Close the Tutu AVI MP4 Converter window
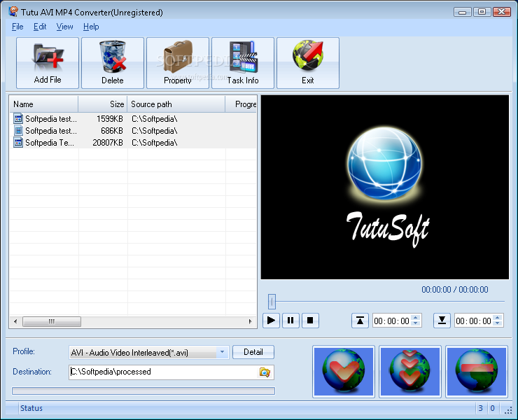This screenshot has width=518, height=420. click(502, 12)
